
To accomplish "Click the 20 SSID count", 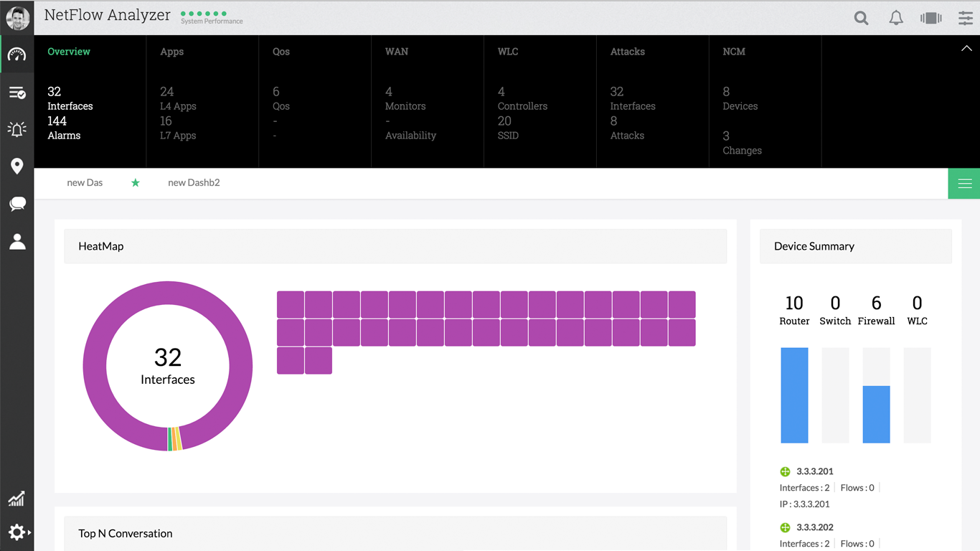I will (508, 128).
